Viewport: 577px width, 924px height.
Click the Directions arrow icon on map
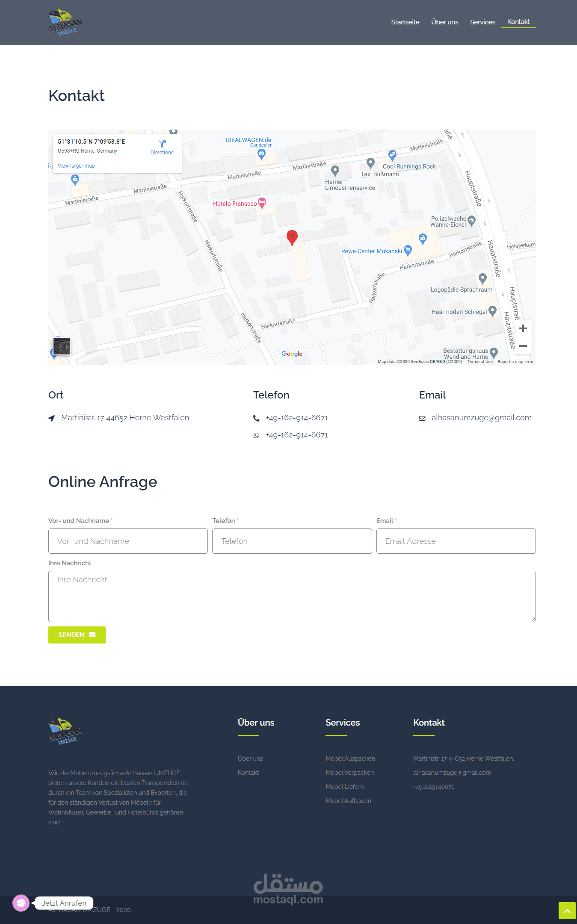(162, 144)
